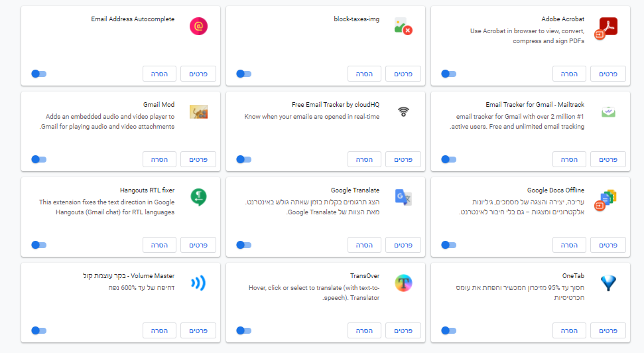Remove (הסרה) the Volume Master extension
The height and width of the screenshot is (353, 644).
[159, 330]
